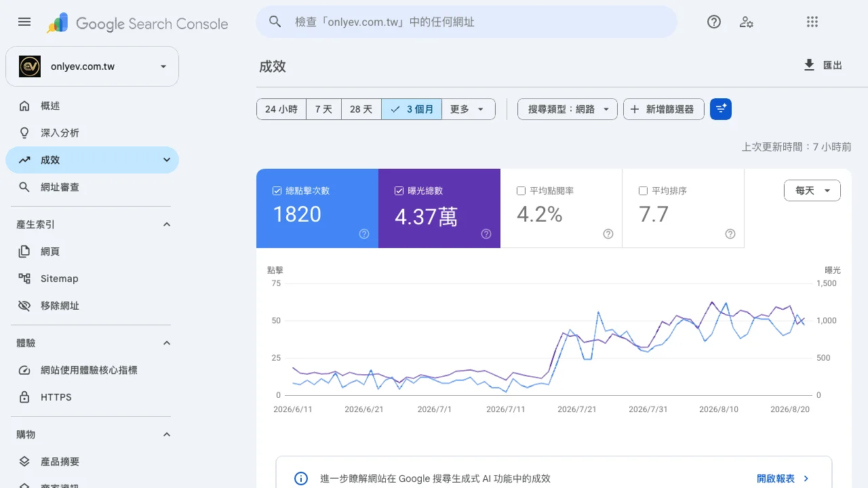This screenshot has height=488, width=868.
Task: Click the 4.37萬 impressions value
Action: click(426, 216)
